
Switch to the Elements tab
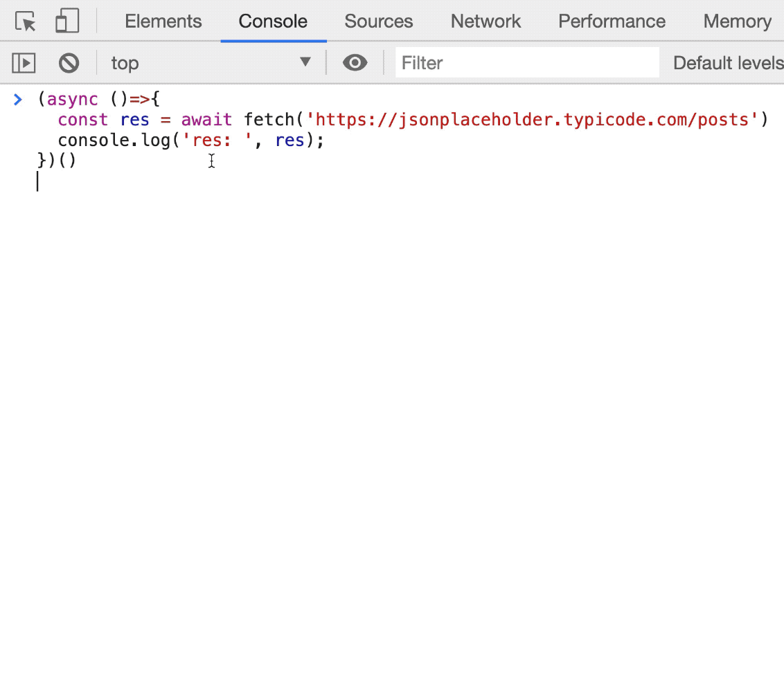[x=163, y=21]
